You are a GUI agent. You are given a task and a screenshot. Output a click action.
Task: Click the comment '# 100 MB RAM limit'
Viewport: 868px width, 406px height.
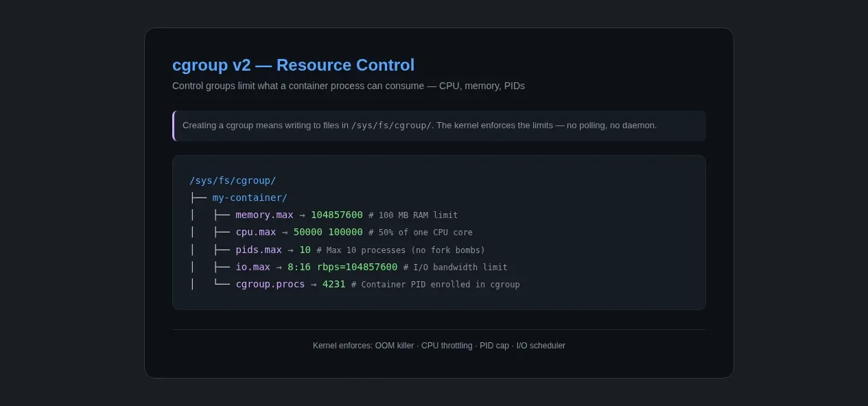(413, 215)
